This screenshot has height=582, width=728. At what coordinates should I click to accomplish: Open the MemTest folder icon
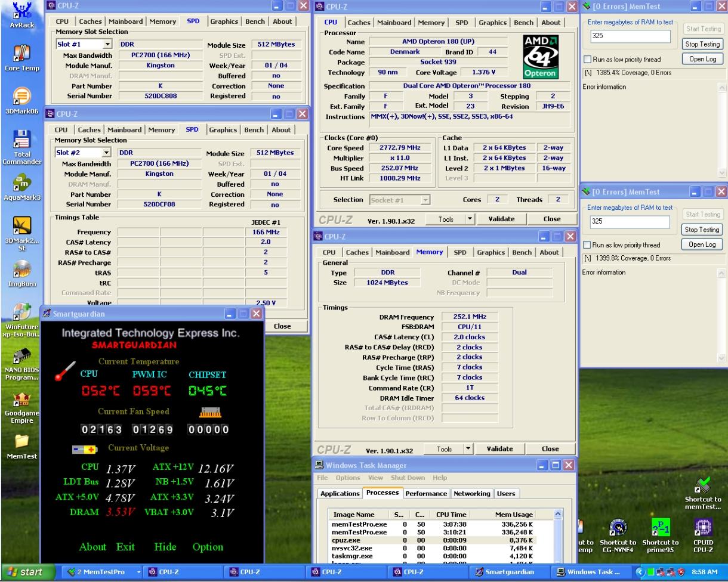click(x=21, y=442)
